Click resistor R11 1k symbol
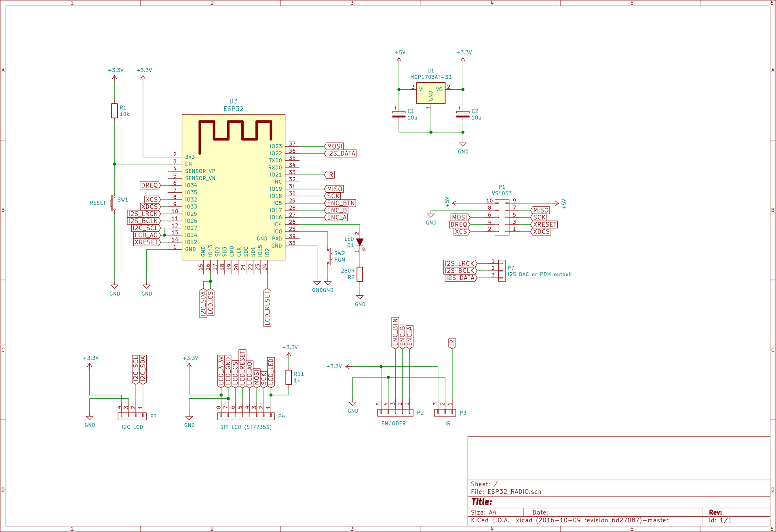 pos(289,377)
